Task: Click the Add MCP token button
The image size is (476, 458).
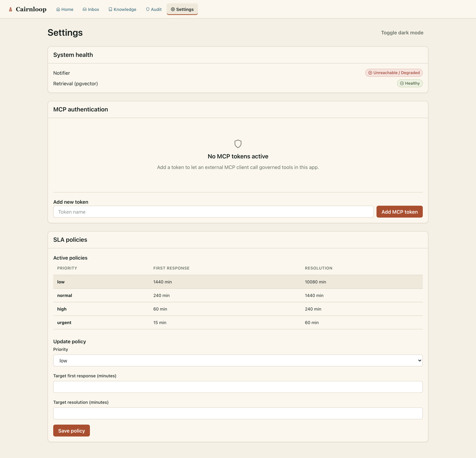Action: pyautogui.click(x=399, y=212)
